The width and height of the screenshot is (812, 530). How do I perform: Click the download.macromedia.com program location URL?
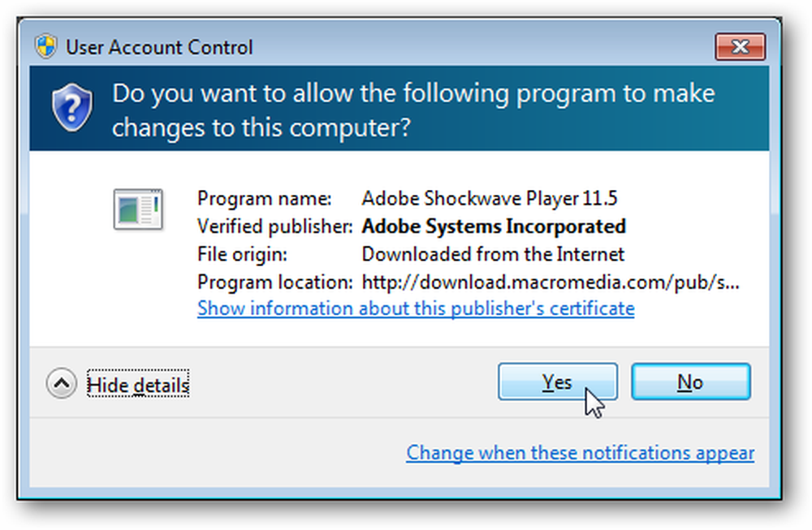point(551,282)
